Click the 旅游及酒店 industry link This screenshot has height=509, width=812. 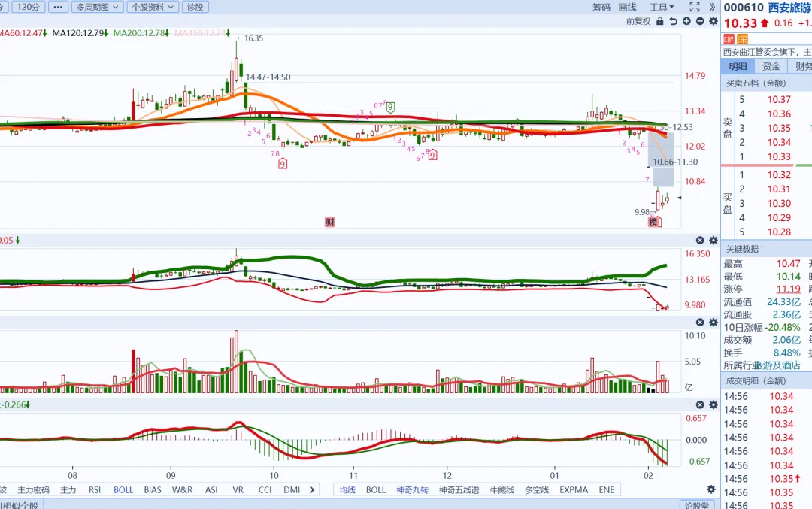tap(777, 365)
